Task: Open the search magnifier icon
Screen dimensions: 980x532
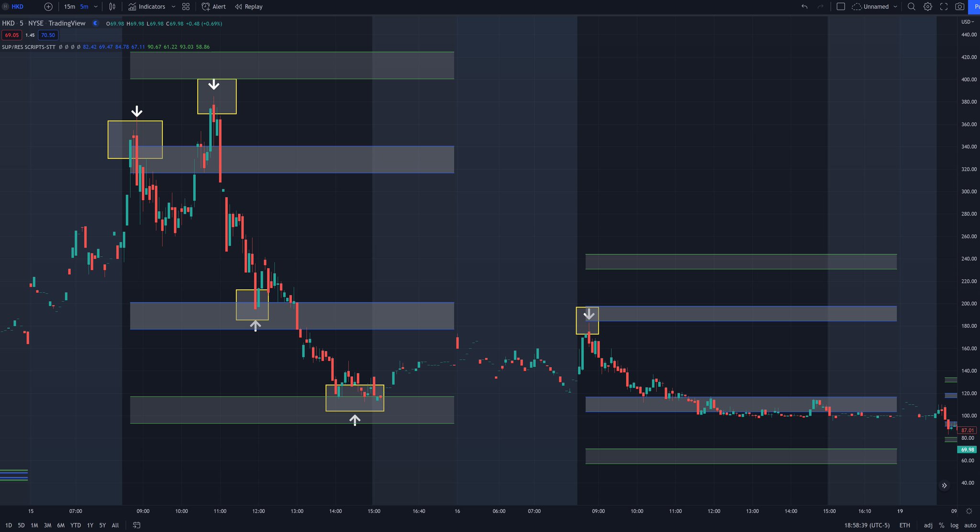Action: point(912,6)
